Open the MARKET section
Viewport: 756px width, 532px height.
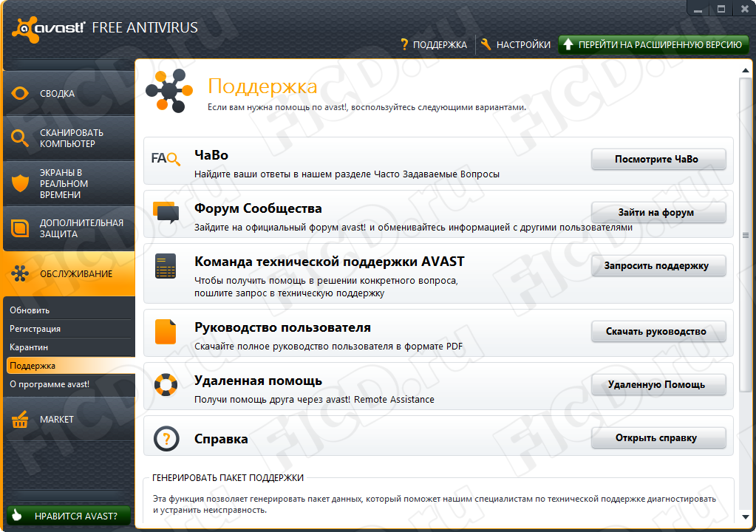[x=69, y=419]
